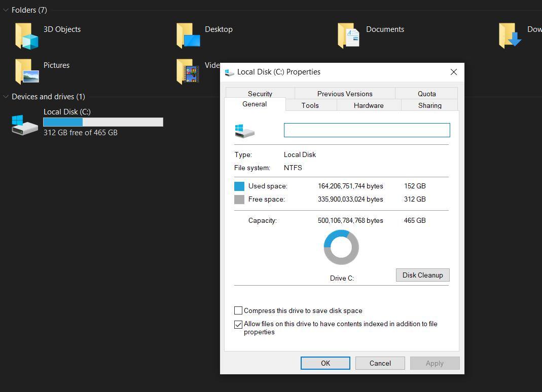Click the 'Local Disk' type value
542x392 pixels.
[300, 155]
